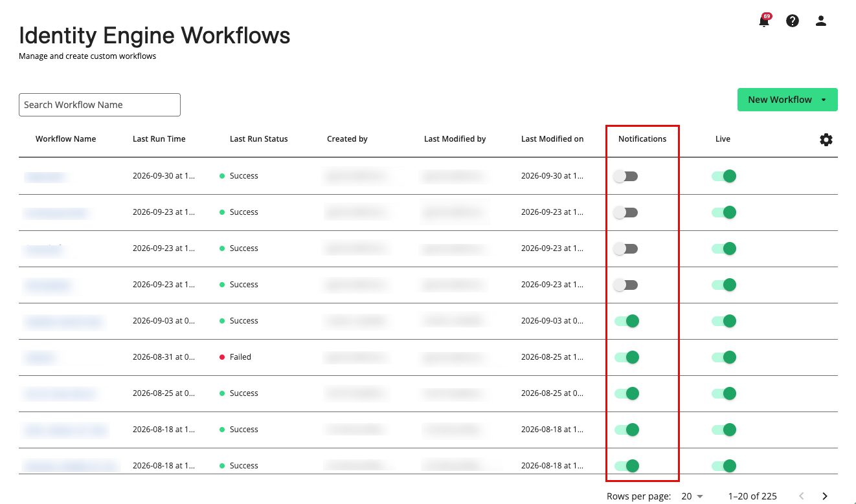Open the help question mark icon
Image resolution: width=856 pixels, height=504 pixels.
pos(793,21)
